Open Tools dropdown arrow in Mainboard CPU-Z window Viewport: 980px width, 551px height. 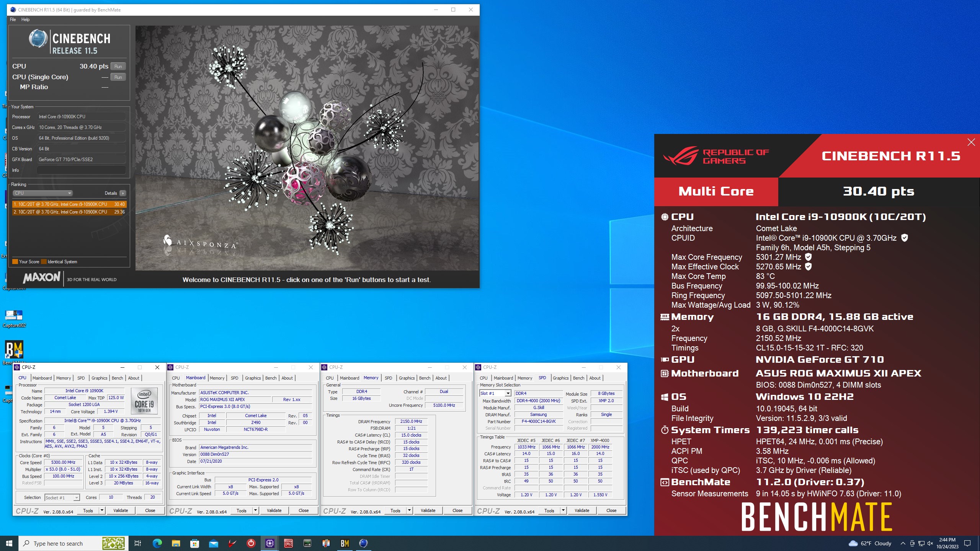click(255, 510)
